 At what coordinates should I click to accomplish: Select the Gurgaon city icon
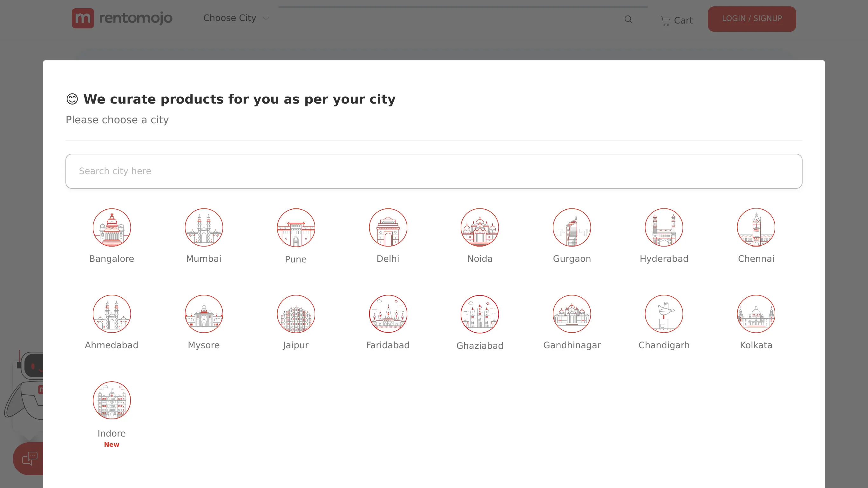tap(572, 227)
